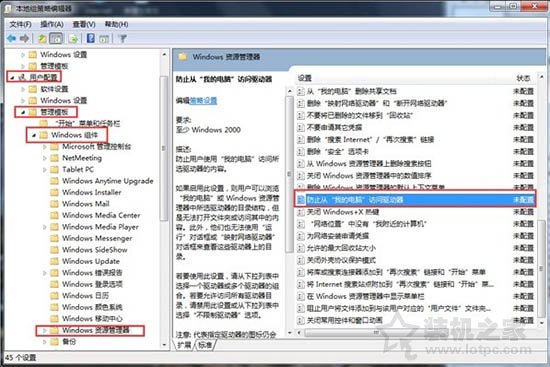
Task: Click the 策略设置 edit link
Action: coord(203,101)
